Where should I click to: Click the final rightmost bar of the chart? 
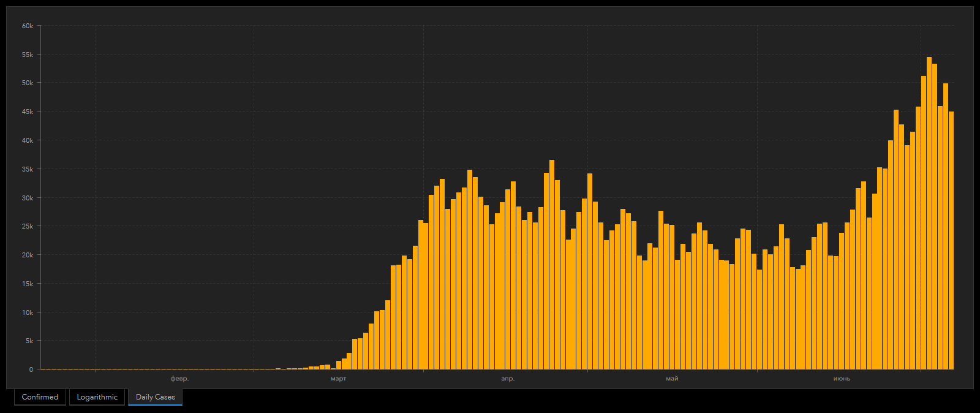(951, 240)
